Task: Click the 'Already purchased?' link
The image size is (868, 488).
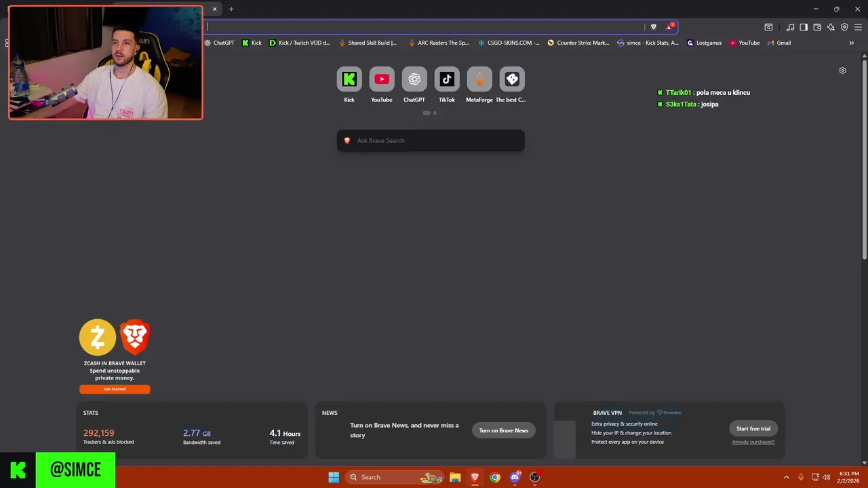Action: tap(753, 442)
